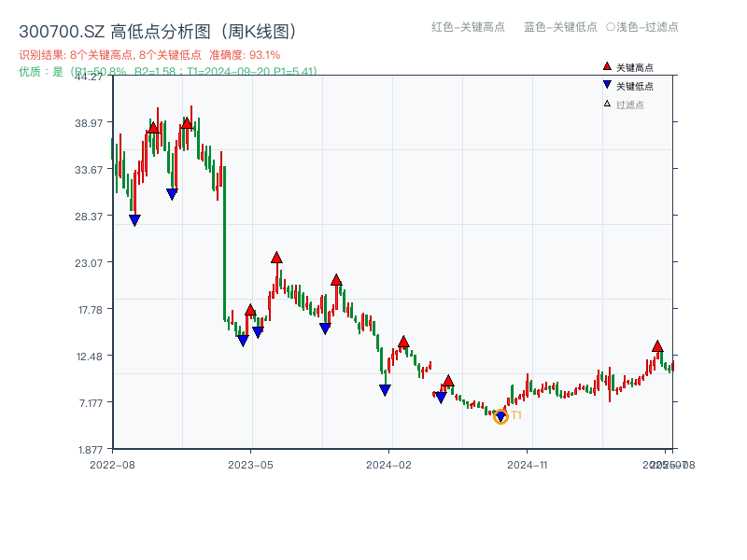The height and width of the screenshot is (560, 747).
Task: Click the last red triangle marker near 12.48
Action: 657,344
